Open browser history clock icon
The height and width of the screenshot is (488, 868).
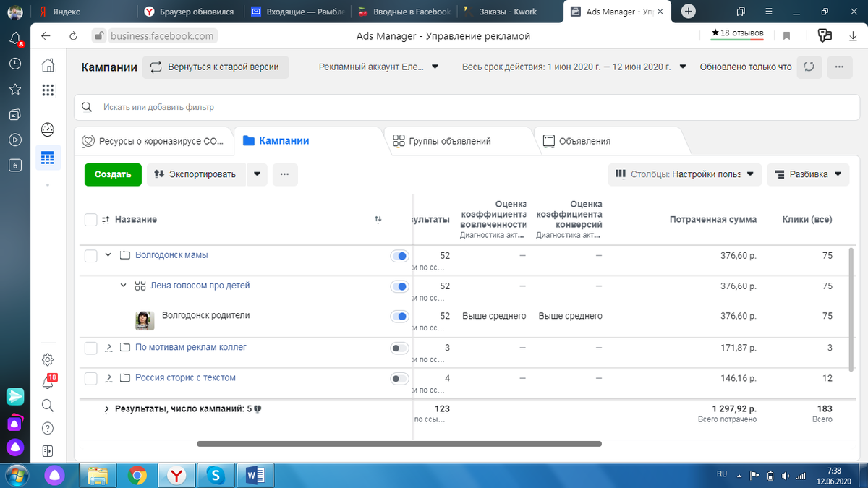click(x=15, y=64)
